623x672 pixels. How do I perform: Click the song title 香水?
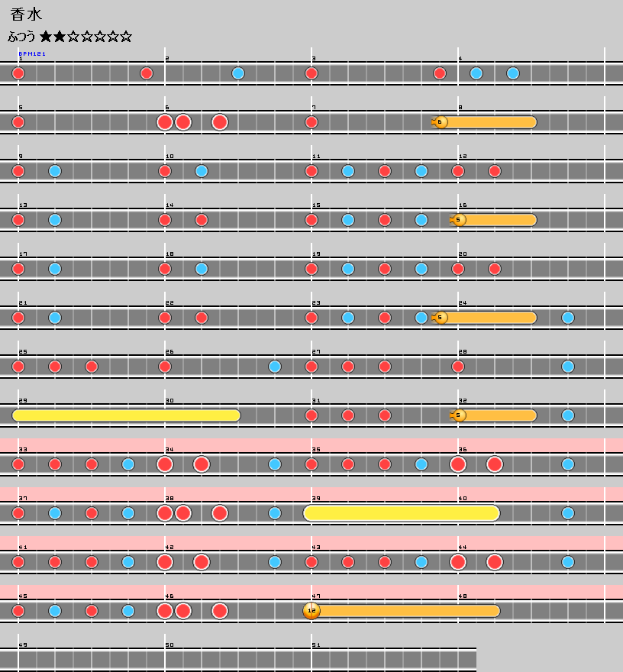[25, 15]
